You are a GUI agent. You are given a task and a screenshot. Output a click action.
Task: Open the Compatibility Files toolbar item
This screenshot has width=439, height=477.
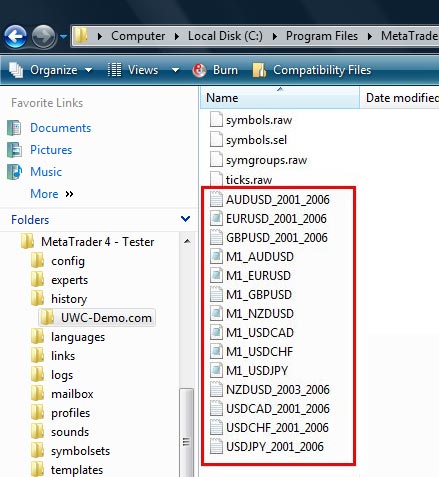(x=312, y=70)
